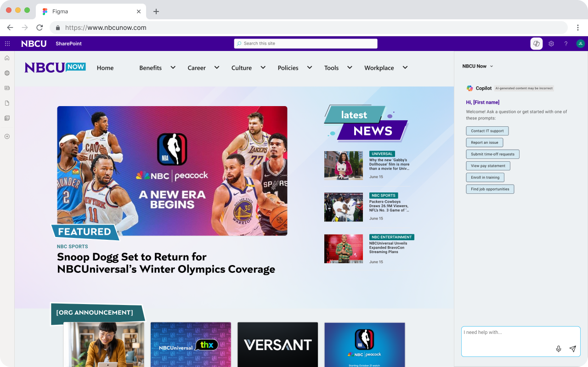588x367 pixels.
Task: Reload the page with refresh icon
Action: tap(40, 28)
